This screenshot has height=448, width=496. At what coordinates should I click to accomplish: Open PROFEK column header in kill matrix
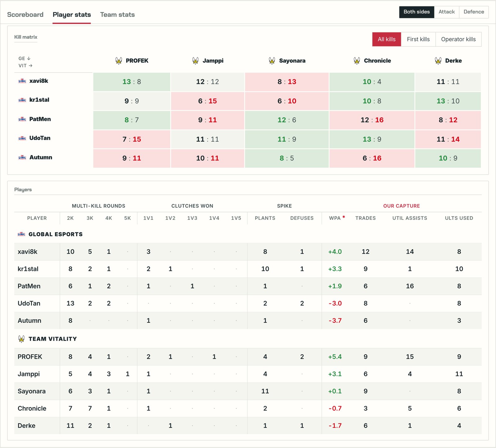pyautogui.click(x=137, y=61)
